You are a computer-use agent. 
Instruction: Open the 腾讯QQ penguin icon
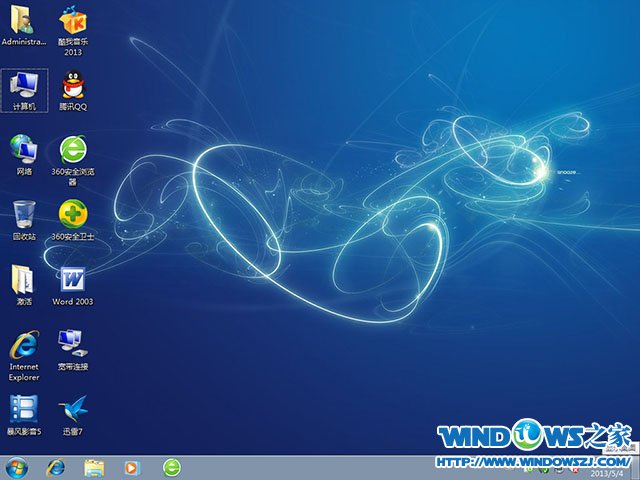click(x=73, y=90)
